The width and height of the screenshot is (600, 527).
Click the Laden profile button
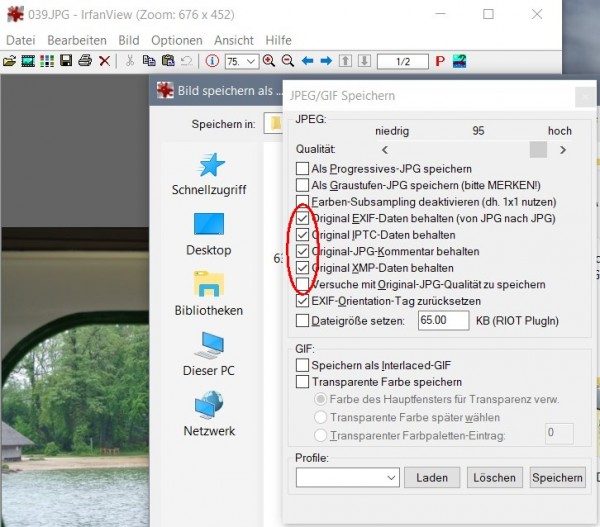point(432,477)
